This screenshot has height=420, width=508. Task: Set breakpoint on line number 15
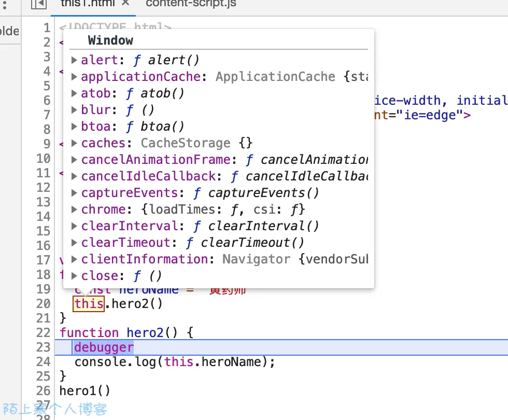44,231
